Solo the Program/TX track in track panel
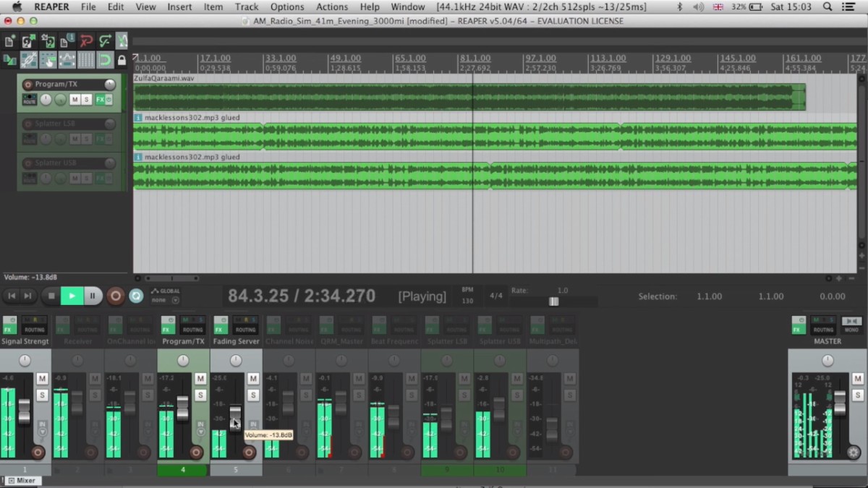Screen dimensions: 868x488 [x=86, y=99]
